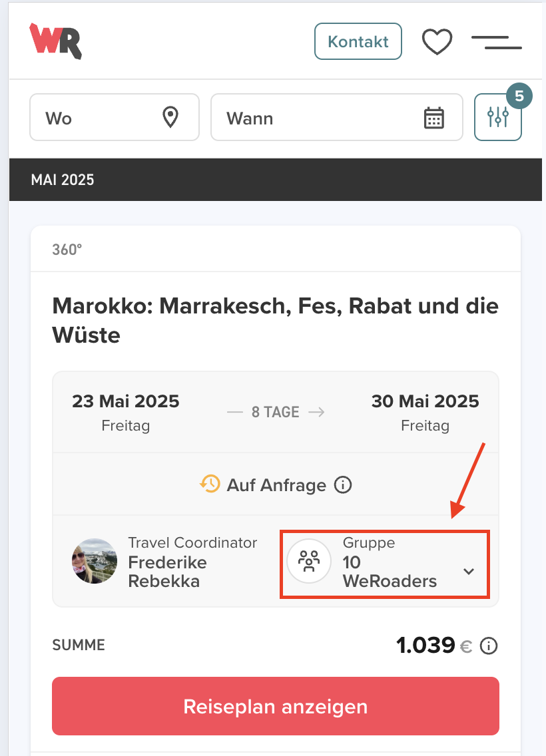Viewport: 546px width, 756px height.
Task: Click the filter count badge showing 5
Action: 519,96
